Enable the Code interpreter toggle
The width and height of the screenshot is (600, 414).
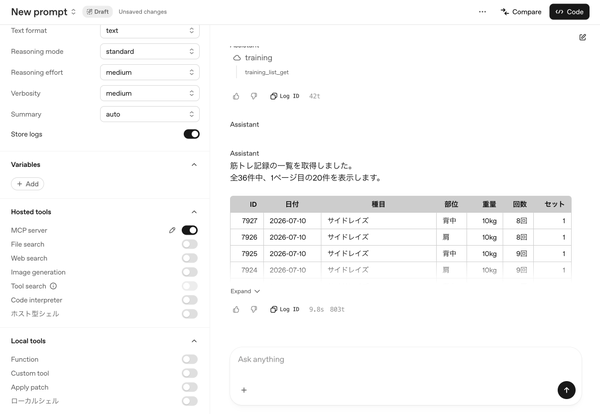(x=189, y=300)
